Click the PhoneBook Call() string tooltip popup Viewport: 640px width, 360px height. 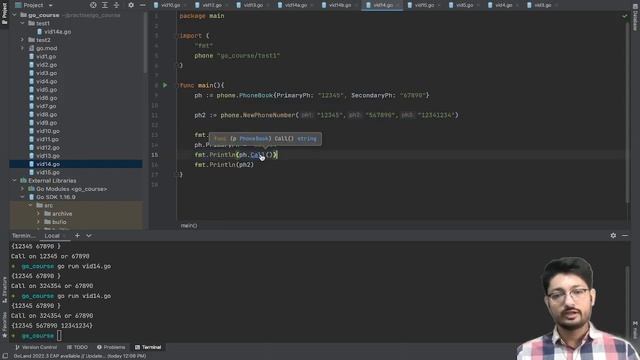point(265,139)
